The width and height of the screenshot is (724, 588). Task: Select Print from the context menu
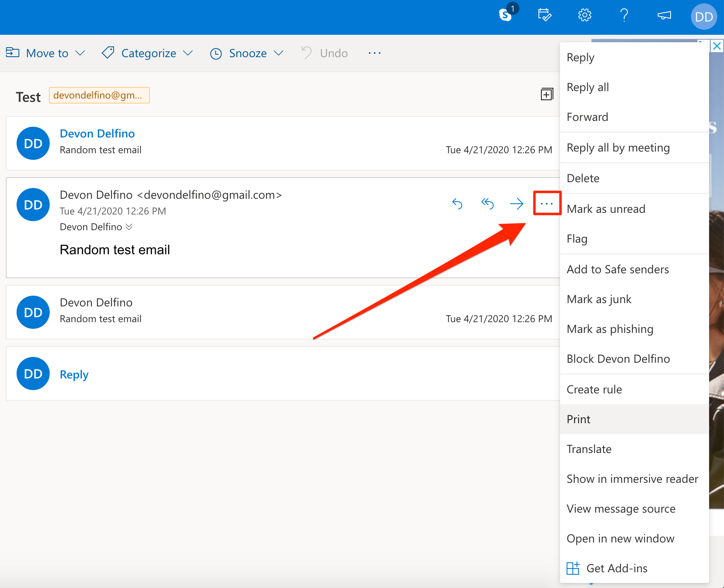[x=578, y=419]
